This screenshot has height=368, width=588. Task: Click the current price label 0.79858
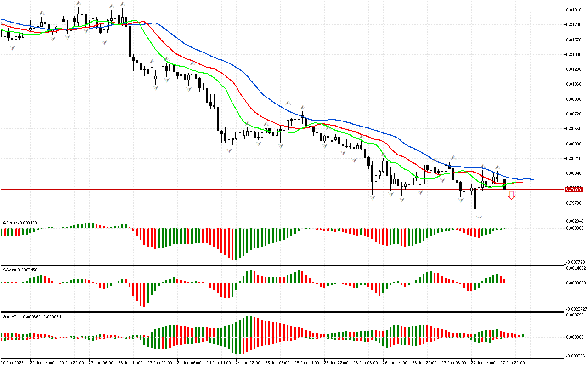click(574, 189)
